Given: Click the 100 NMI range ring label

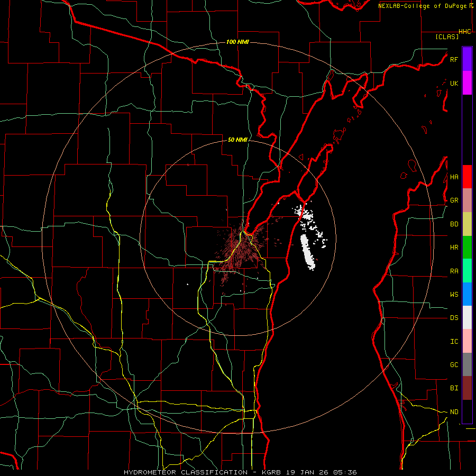Looking at the screenshot, I should (237, 42).
